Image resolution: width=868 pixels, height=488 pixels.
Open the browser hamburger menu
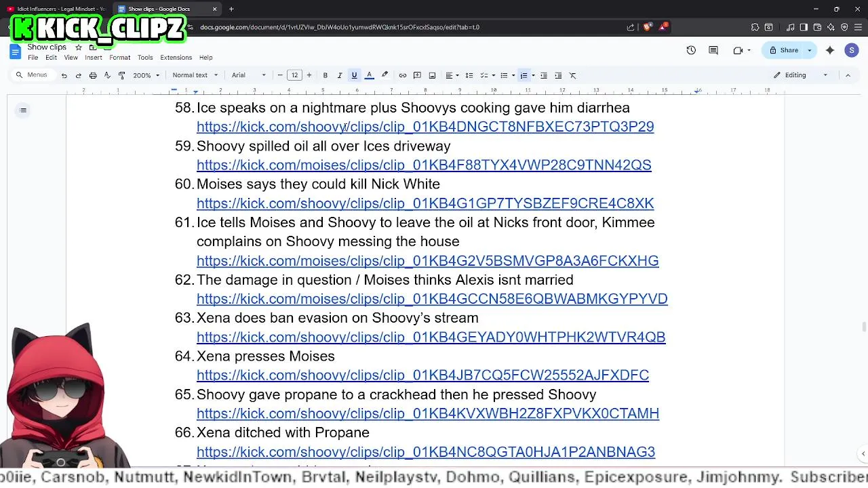pyautogui.click(x=858, y=27)
